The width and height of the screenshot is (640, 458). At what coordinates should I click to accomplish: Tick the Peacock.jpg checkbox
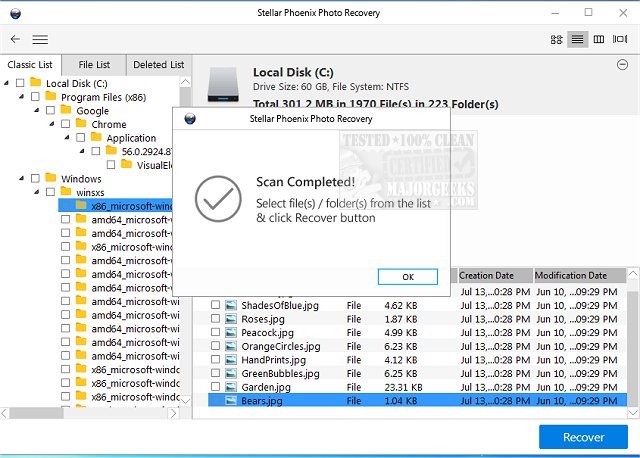point(216,332)
